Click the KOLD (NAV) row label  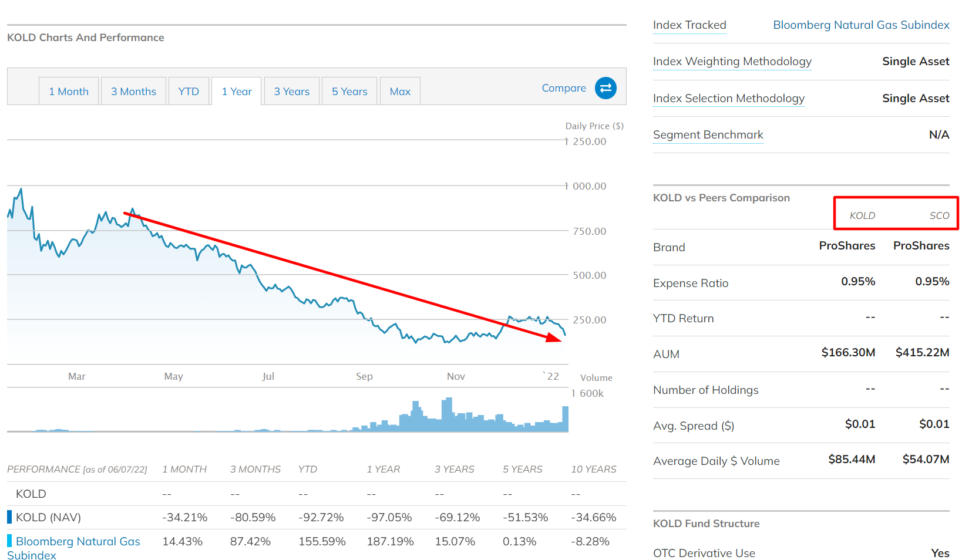[x=48, y=517]
